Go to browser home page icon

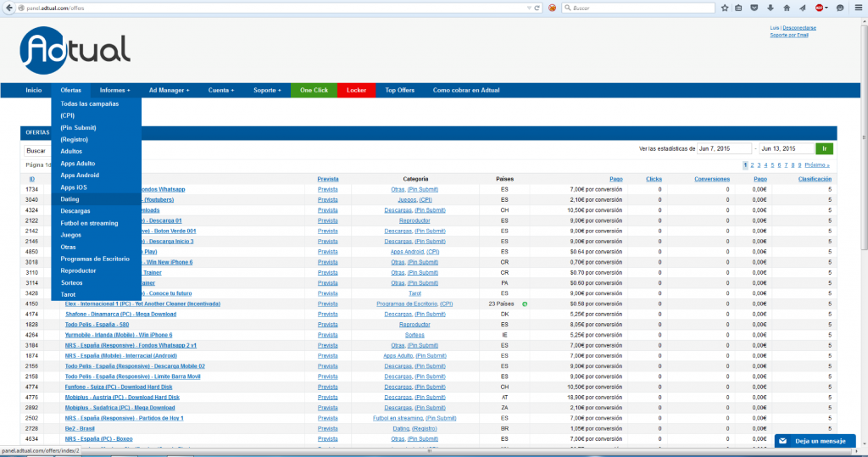(x=786, y=8)
